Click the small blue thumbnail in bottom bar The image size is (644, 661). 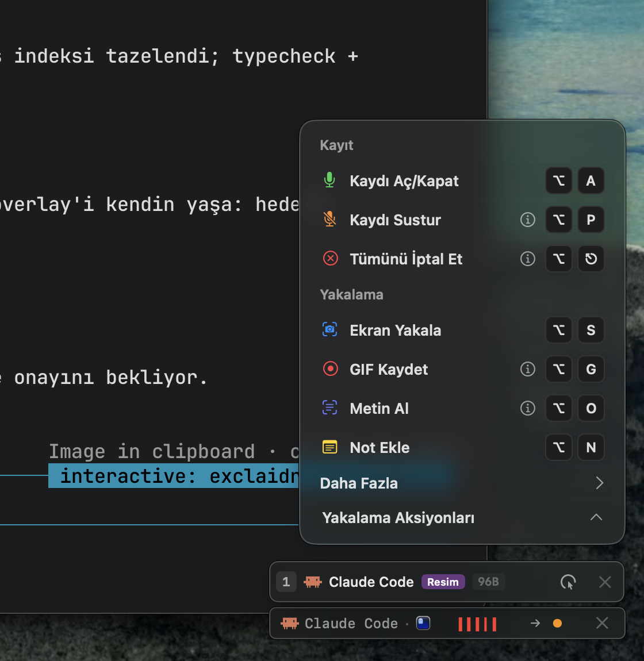(423, 622)
